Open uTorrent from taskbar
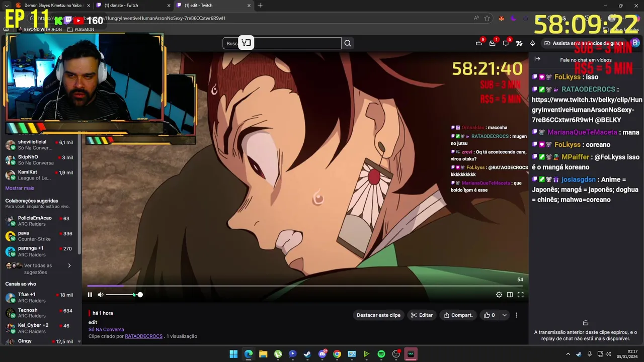Image resolution: width=644 pixels, height=362 pixels. 278,354
